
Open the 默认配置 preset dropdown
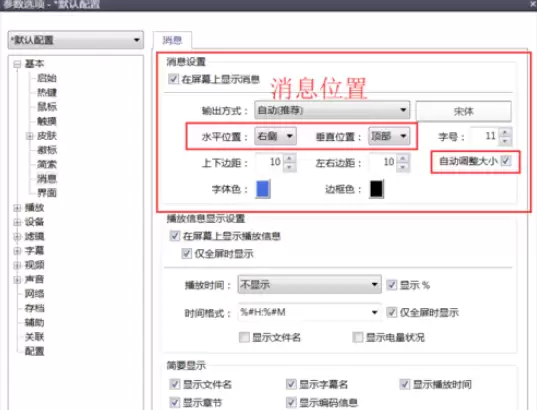pyautogui.click(x=76, y=40)
